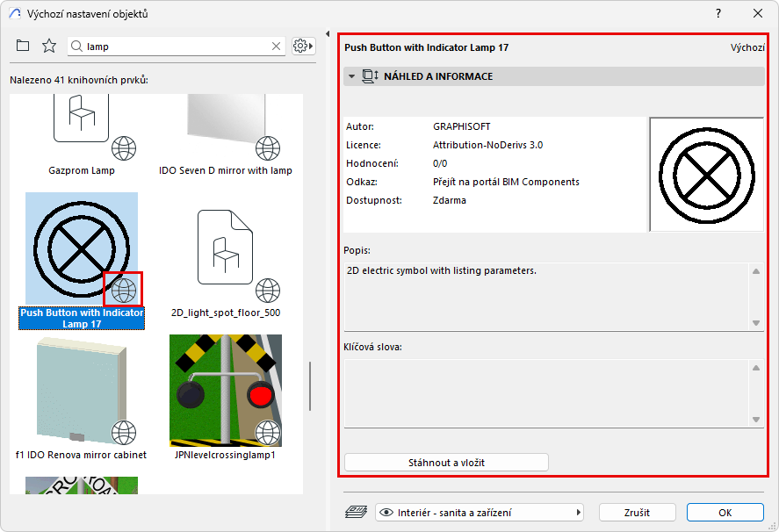This screenshot has height=532, width=779.
Task: Click the layer icon beside Interiér dropdown
Action: [356, 512]
